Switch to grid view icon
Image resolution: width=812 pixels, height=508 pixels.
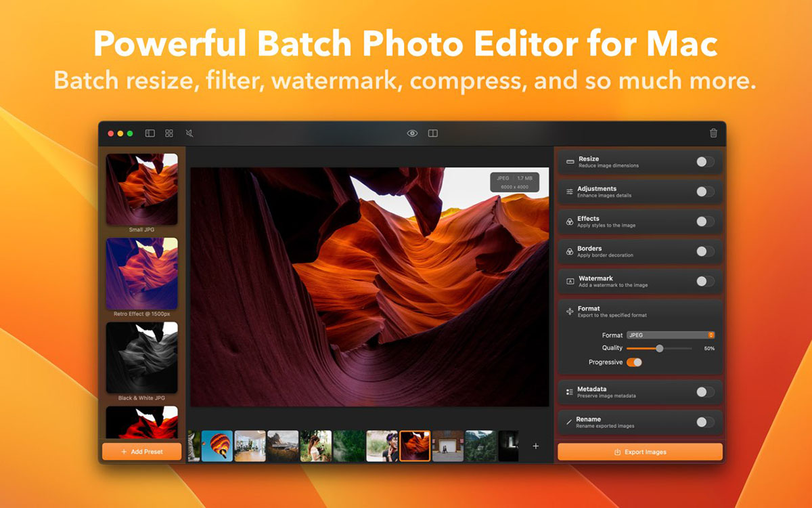click(x=169, y=133)
